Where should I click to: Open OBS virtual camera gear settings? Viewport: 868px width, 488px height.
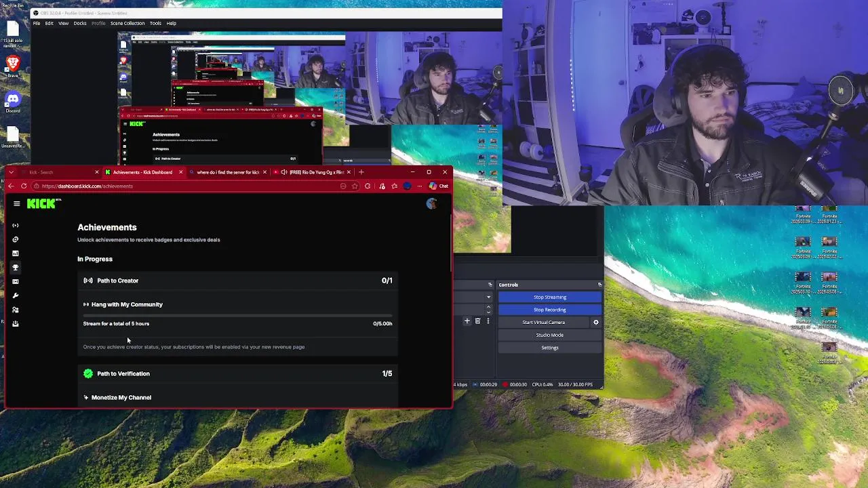596,323
